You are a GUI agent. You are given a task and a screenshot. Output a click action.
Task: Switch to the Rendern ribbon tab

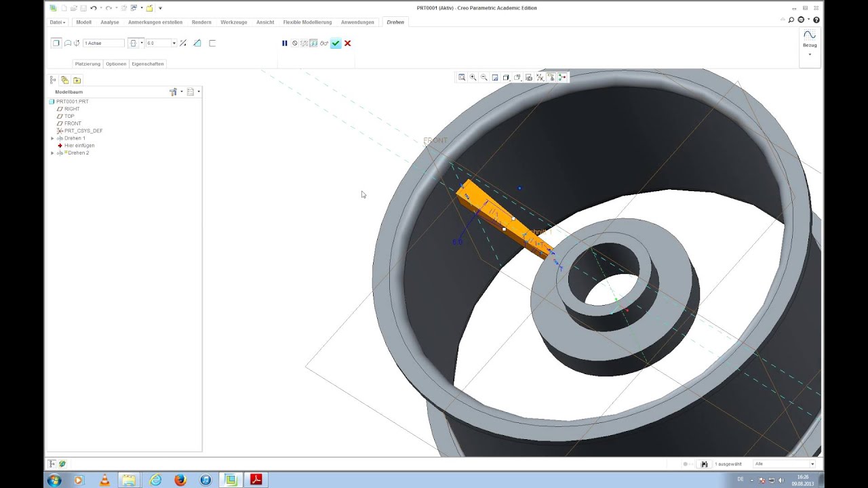pos(201,22)
